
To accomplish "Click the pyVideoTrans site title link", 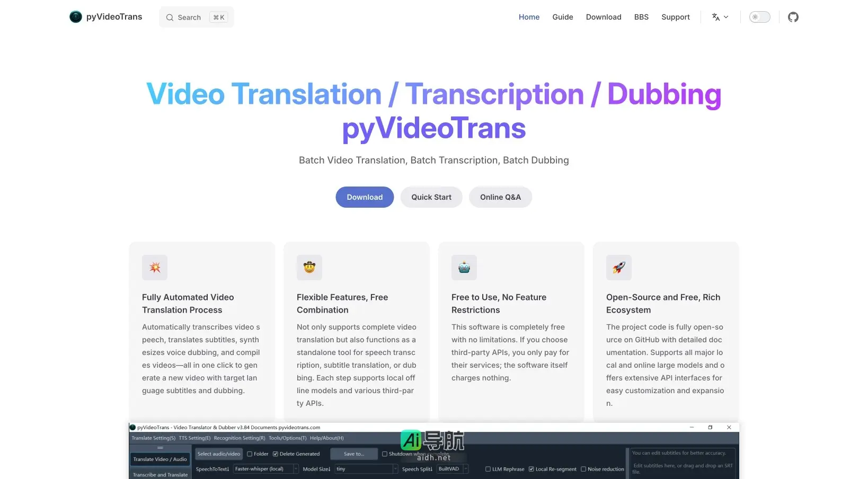I will coord(114,17).
